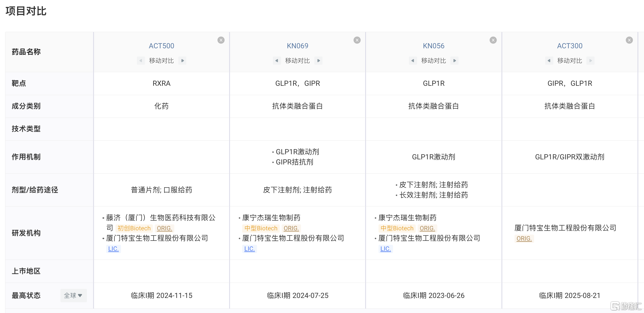Click 临床I期 2023-06-26 status cell
Screen dimensions: 644x313
[434, 295]
